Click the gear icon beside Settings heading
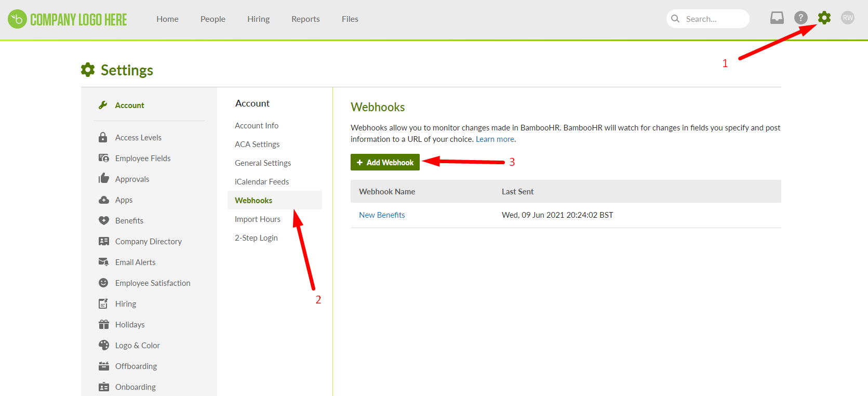 pos(88,70)
